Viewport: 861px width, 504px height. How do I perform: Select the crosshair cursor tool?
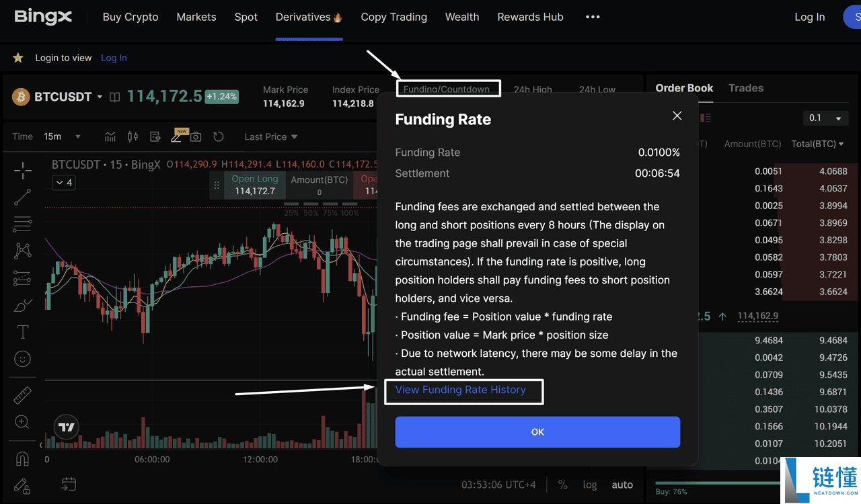pyautogui.click(x=23, y=171)
